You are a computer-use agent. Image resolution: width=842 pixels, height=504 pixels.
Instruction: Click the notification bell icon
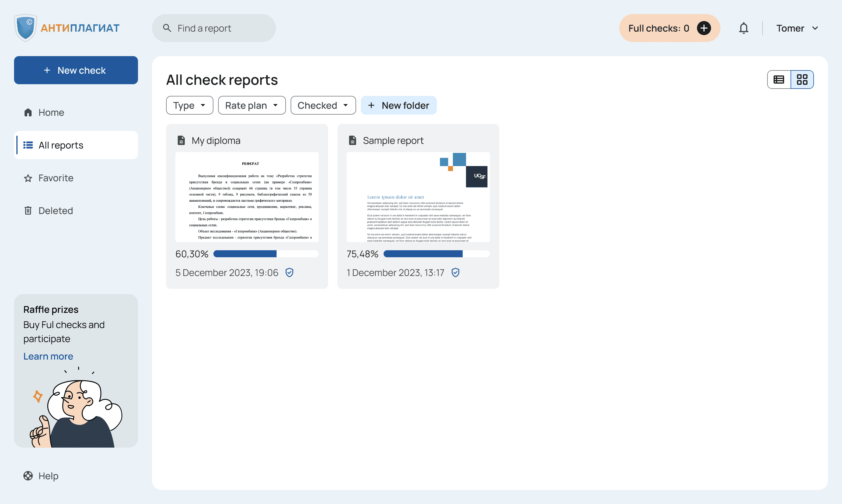pos(743,28)
